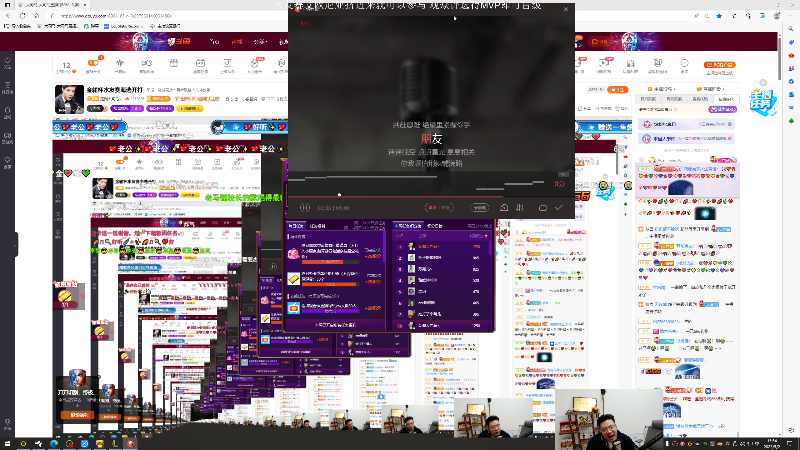Click the rounded pill button left of re-record icon
This screenshot has width=800, height=450.
(x=480, y=208)
